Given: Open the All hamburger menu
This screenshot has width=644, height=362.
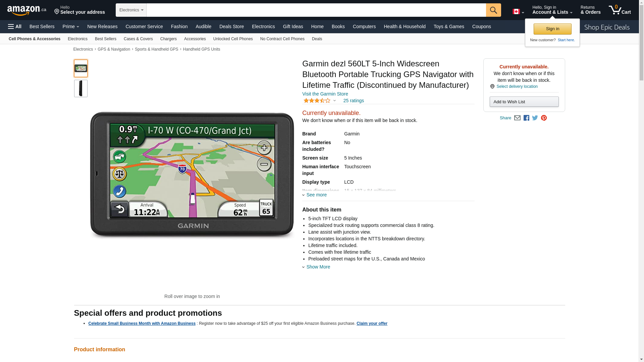Looking at the screenshot, I should [x=15, y=26].
